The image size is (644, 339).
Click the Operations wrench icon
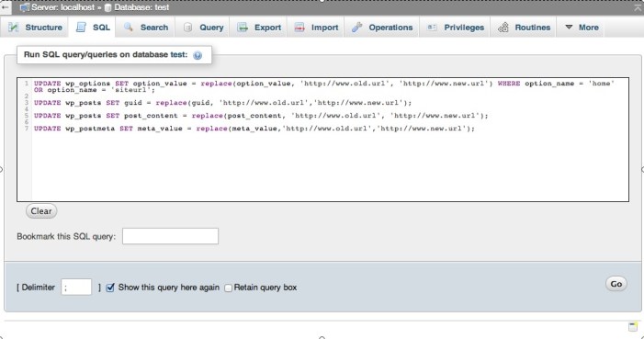(x=357, y=28)
